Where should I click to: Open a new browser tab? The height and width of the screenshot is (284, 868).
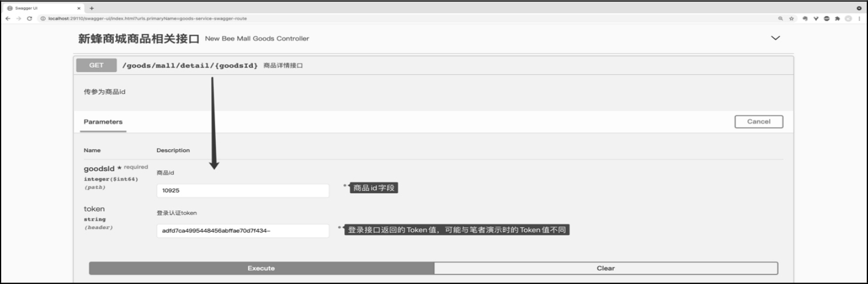tap(92, 8)
